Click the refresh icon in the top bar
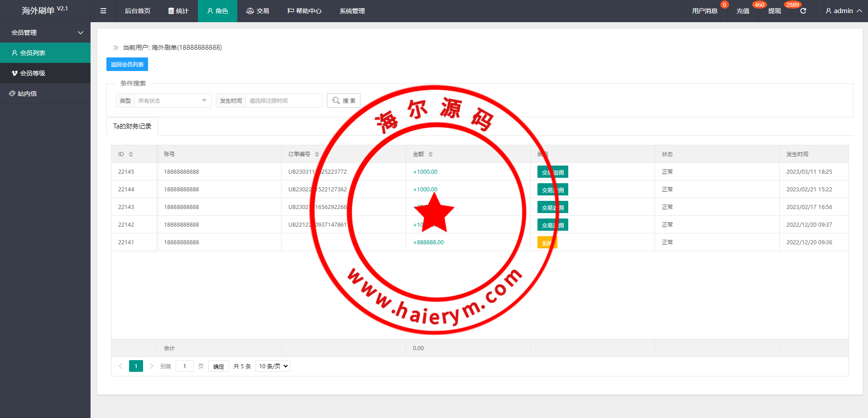Image resolution: width=868 pixels, height=418 pixels. (803, 11)
